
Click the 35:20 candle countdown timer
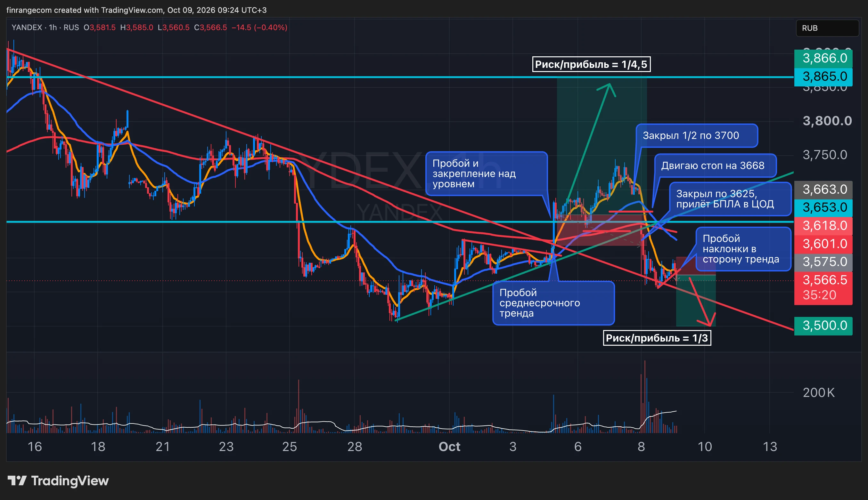click(819, 295)
